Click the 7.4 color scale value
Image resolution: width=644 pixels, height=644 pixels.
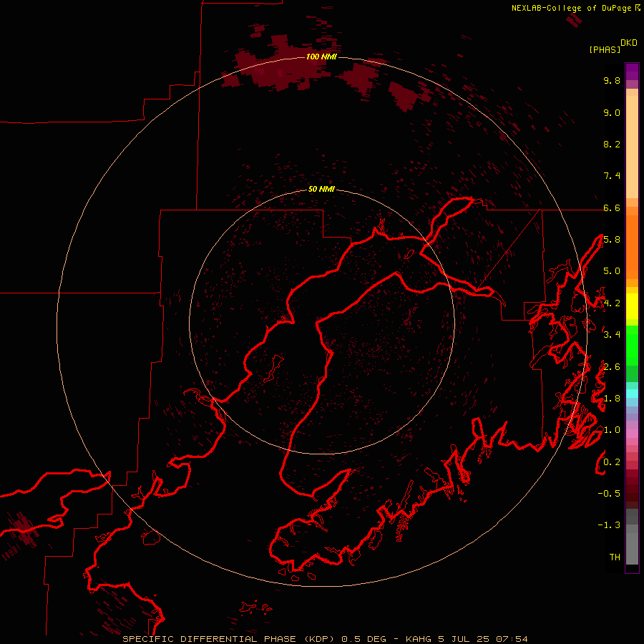point(612,176)
